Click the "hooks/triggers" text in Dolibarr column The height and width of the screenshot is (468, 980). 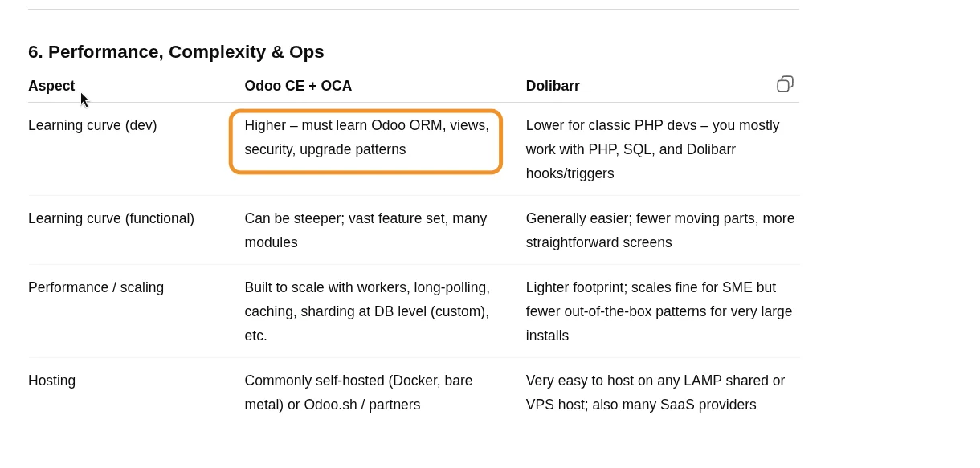[x=570, y=173]
